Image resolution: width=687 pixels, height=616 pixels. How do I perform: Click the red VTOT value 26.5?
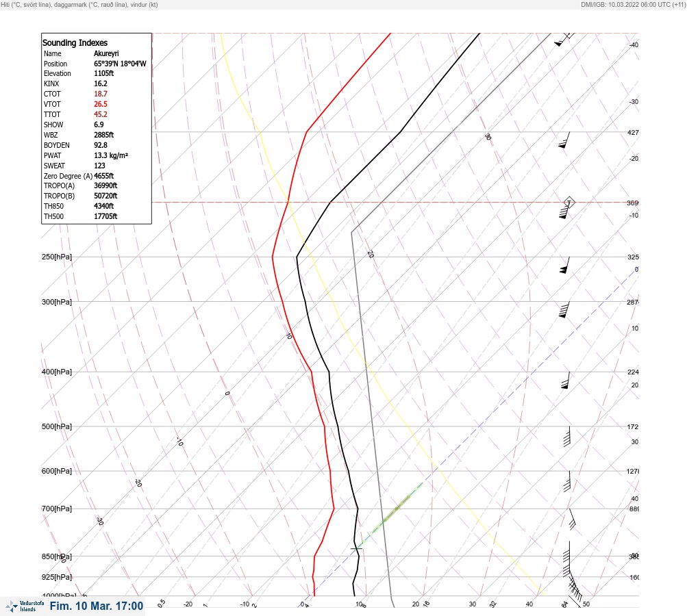100,104
